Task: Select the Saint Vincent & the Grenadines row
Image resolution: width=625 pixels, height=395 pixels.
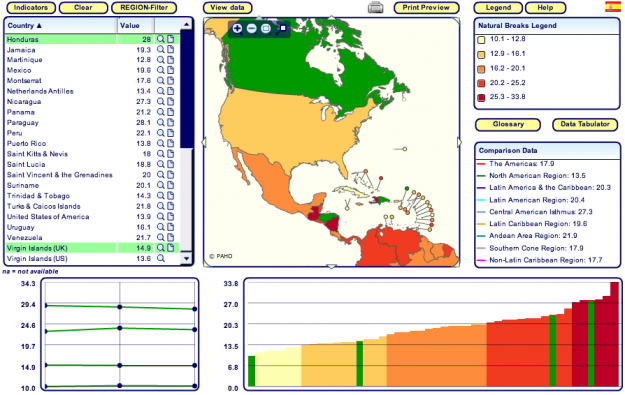Action: (93, 175)
